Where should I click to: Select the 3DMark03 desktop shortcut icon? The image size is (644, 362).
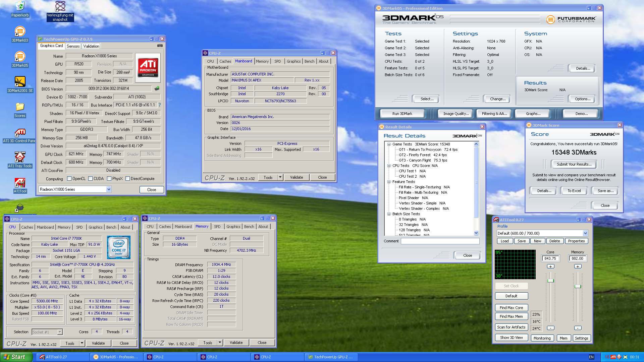pos(20,34)
